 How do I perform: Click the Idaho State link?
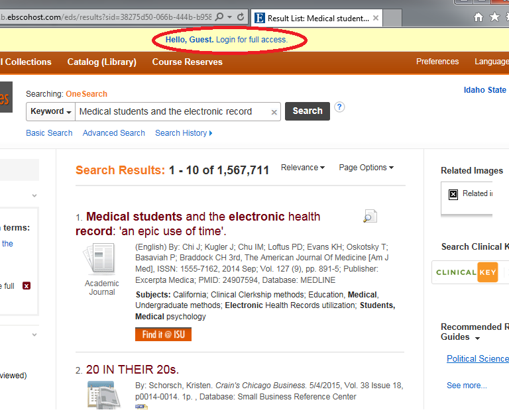click(x=485, y=90)
